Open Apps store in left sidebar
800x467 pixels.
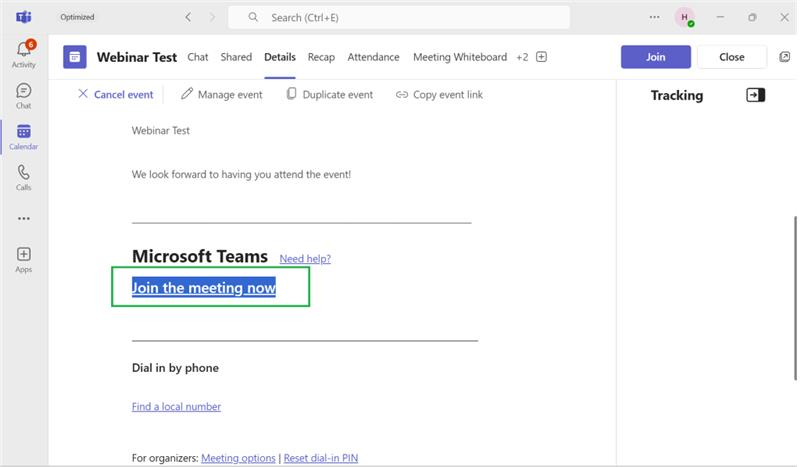[x=23, y=260]
